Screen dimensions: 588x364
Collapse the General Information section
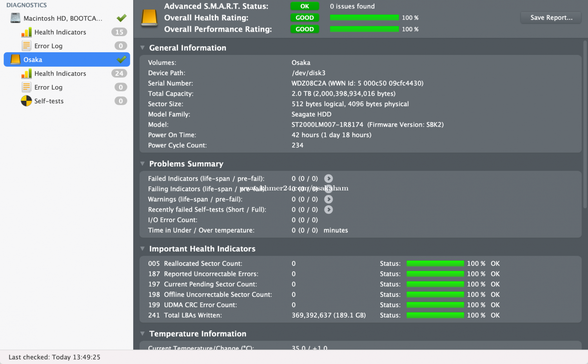[x=143, y=48]
